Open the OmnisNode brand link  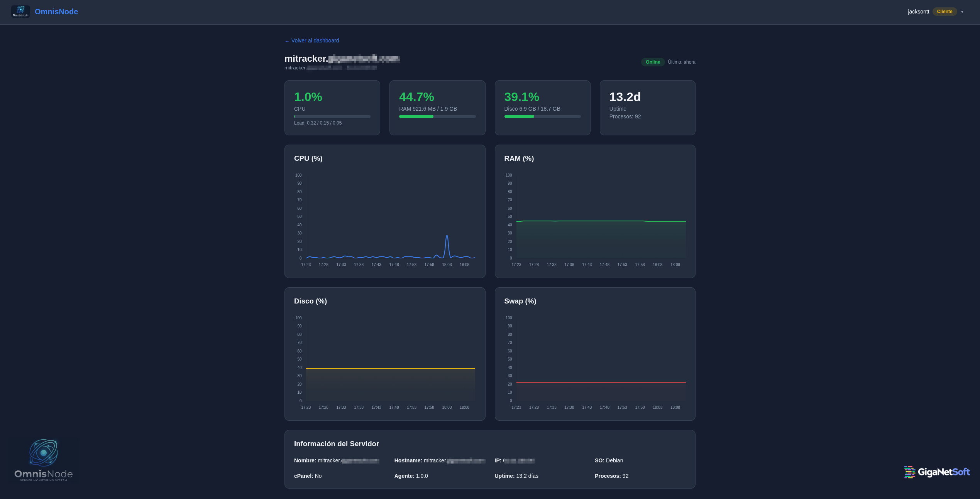pyautogui.click(x=56, y=12)
